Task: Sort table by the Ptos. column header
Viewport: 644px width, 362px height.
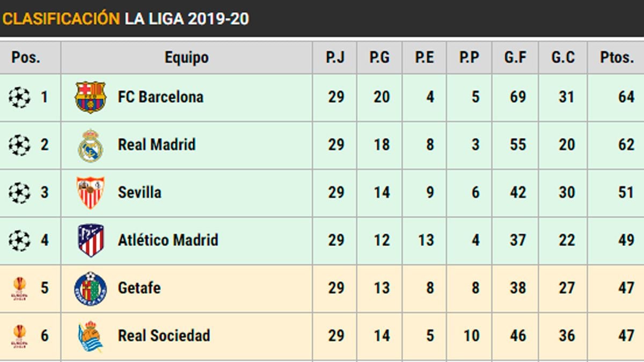Action: click(617, 57)
